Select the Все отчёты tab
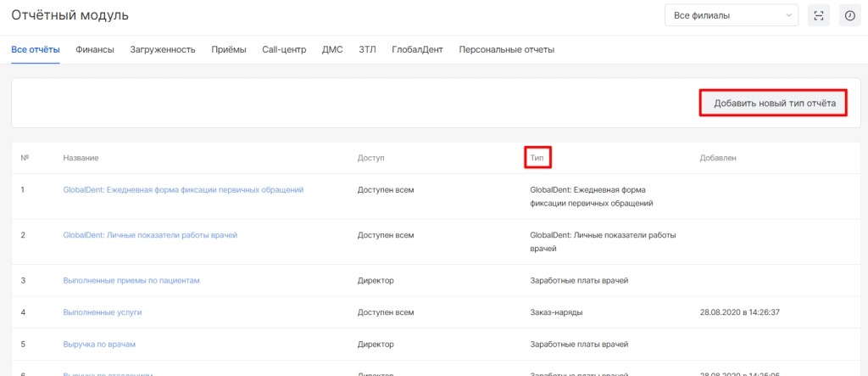Viewport: 868px width, 376px height. (x=36, y=49)
